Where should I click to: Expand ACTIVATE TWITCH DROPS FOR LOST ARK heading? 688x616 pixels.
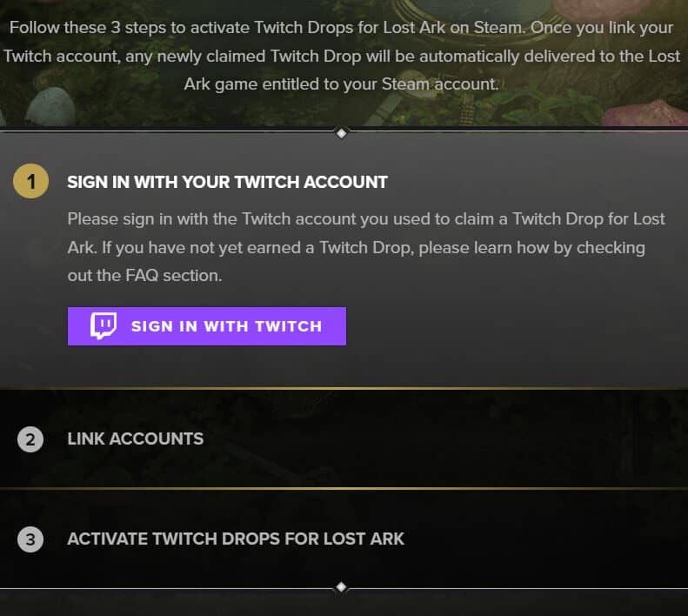(x=236, y=539)
